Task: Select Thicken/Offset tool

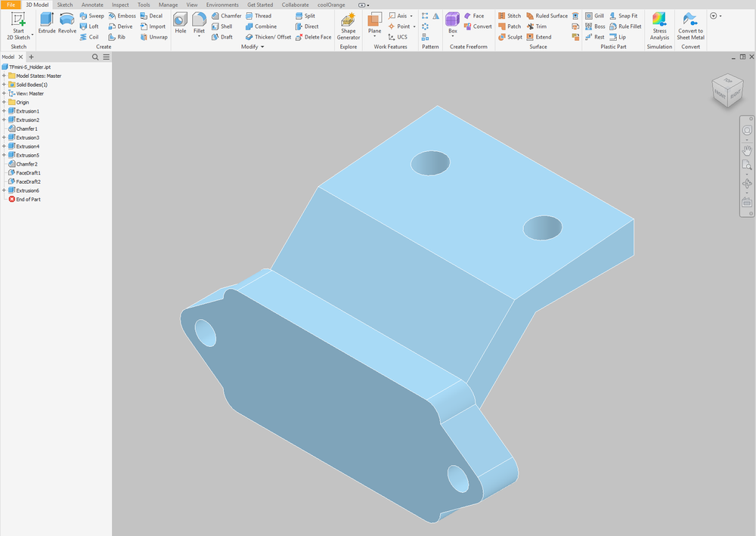Action: (268, 37)
